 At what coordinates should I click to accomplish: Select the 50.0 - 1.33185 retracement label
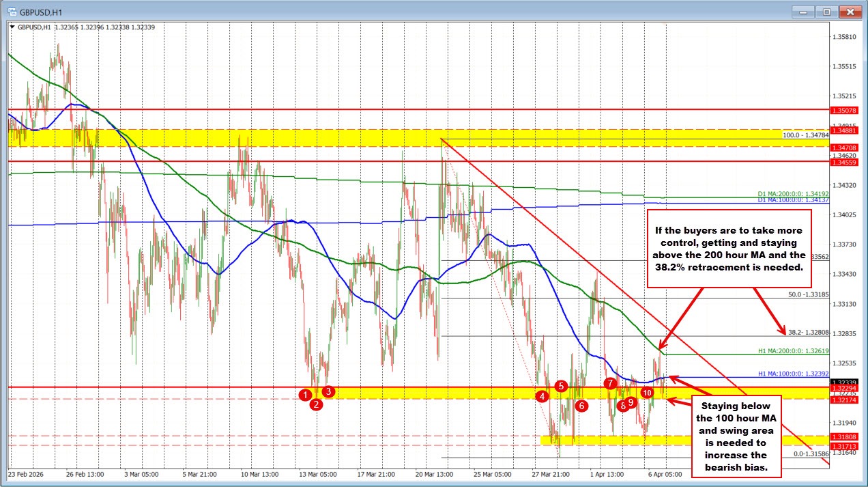point(807,294)
